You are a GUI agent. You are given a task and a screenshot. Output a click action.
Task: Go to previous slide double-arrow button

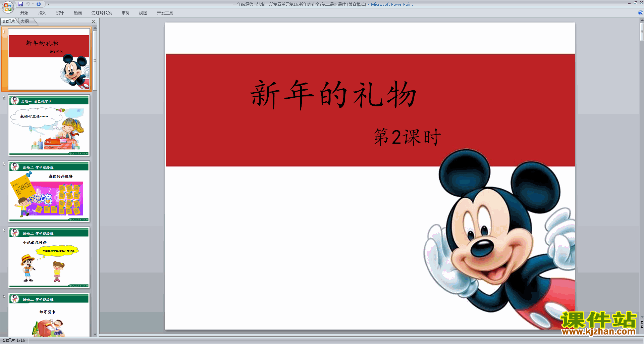coord(642,322)
